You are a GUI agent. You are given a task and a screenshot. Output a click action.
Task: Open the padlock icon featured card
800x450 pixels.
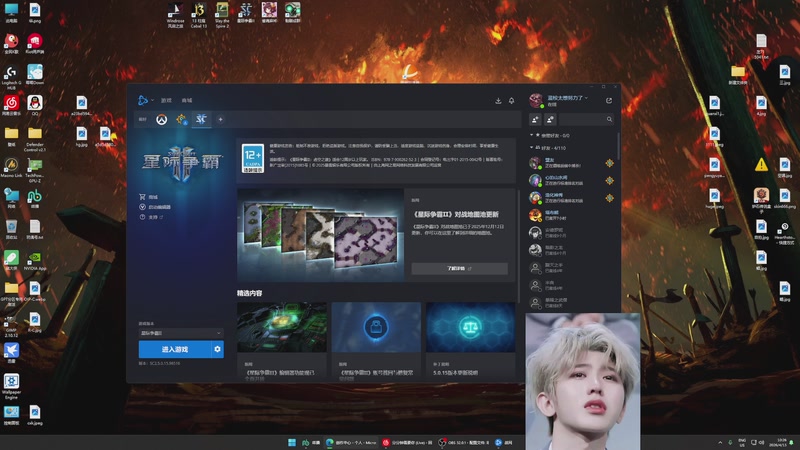pyautogui.click(x=376, y=327)
